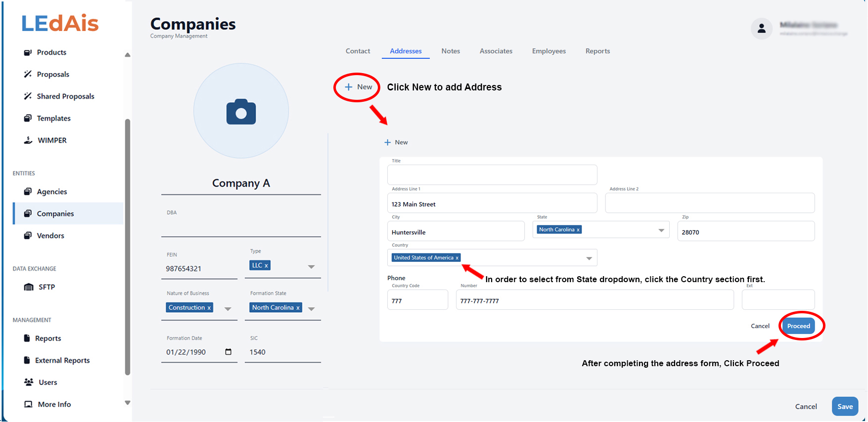Viewport: 868px width, 422px height.
Task: Select the Companies sidebar icon
Action: click(28, 213)
